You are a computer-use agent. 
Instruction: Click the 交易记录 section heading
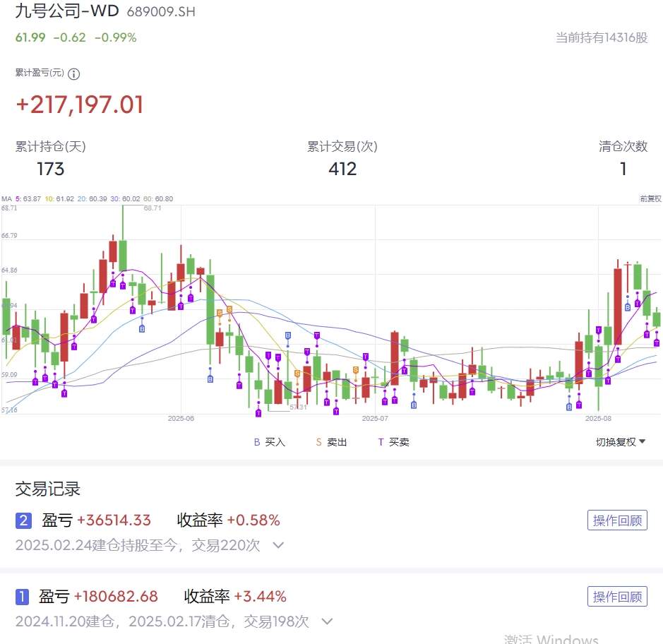click(x=48, y=489)
